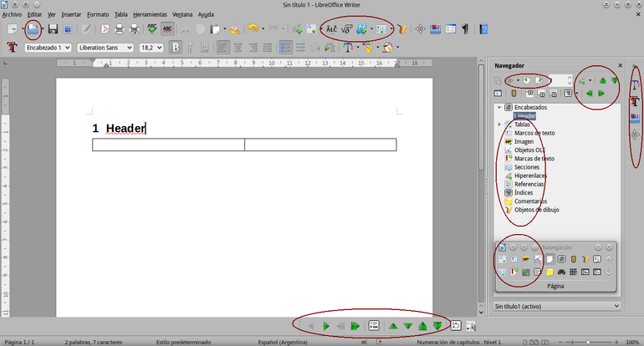This screenshot has height=346, width=644.
Task: Open the Herramientas menu
Action: (x=150, y=14)
